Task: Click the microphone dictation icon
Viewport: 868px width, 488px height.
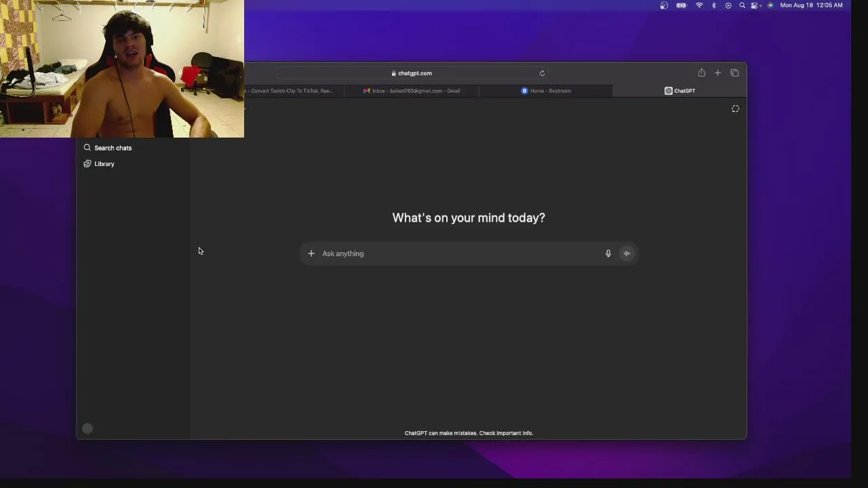Action: click(608, 253)
